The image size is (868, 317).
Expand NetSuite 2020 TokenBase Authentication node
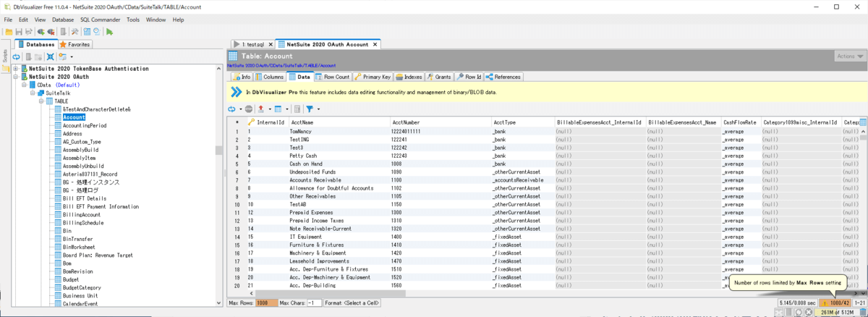(x=15, y=69)
